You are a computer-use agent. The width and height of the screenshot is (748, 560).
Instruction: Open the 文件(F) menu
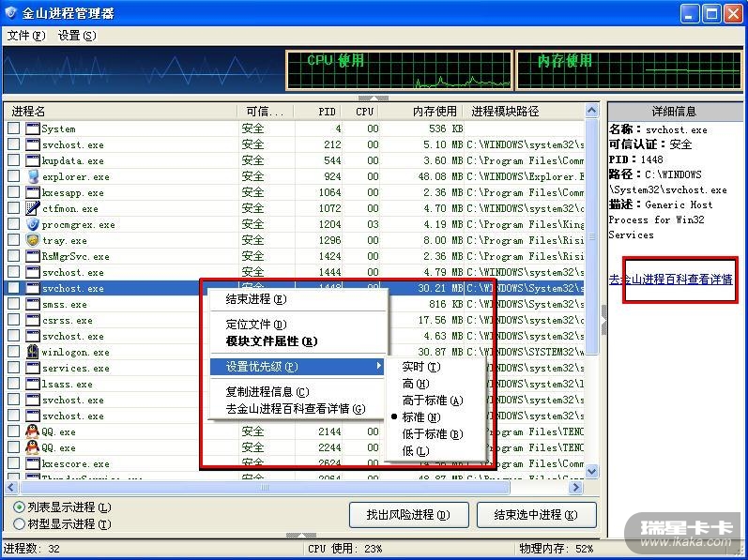pyautogui.click(x=26, y=36)
